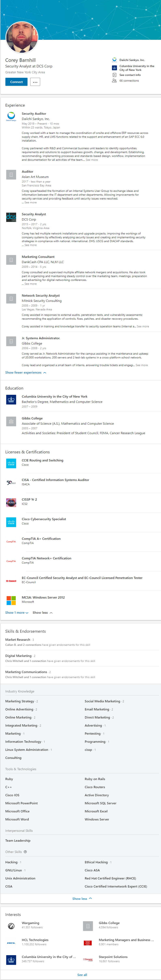Click the help icon next to Other Skills

coord(25,852)
